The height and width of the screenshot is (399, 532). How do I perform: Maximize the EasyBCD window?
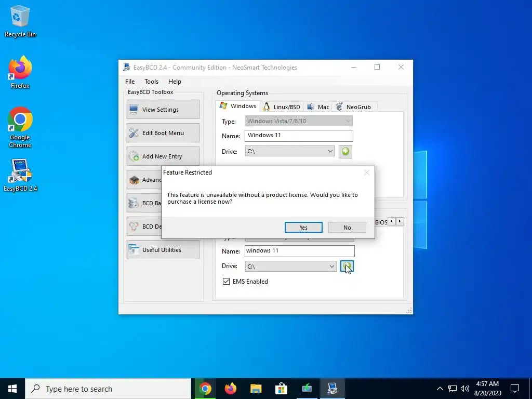377,67
